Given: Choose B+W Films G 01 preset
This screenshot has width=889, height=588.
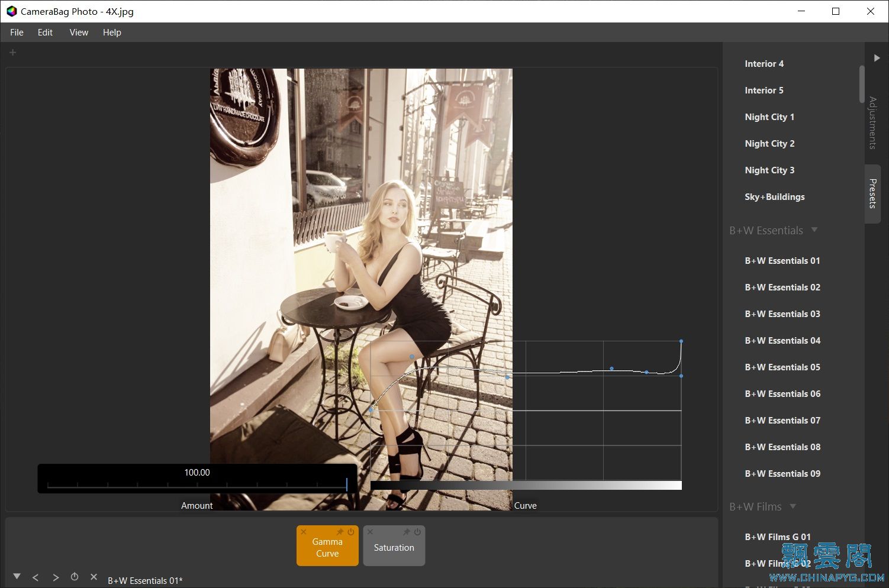Looking at the screenshot, I should point(778,537).
